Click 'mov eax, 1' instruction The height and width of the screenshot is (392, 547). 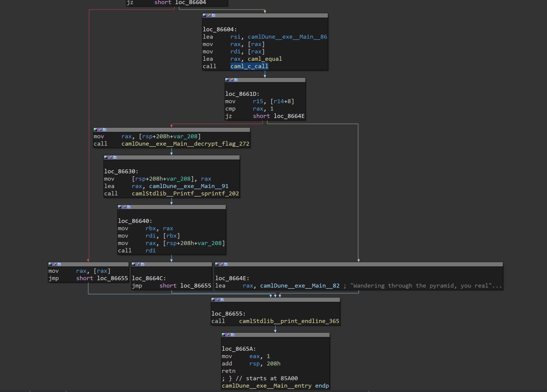[x=246, y=356]
